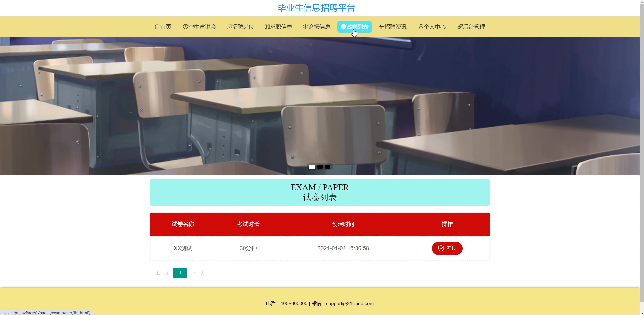Click the globe icon beside 试卷列表

(343, 27)
